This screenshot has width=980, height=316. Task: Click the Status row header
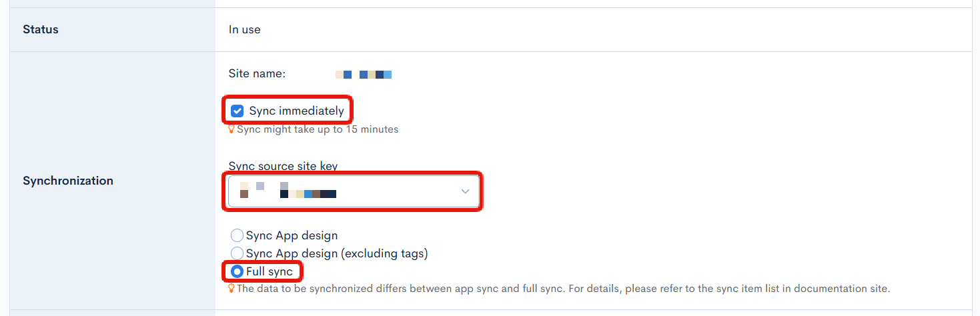click(x=41, y=29)
